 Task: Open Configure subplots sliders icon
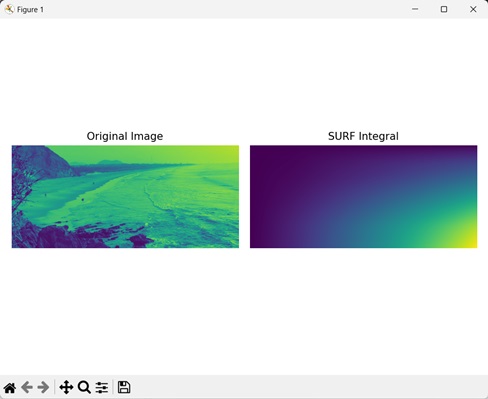click(x=102, y=388)
